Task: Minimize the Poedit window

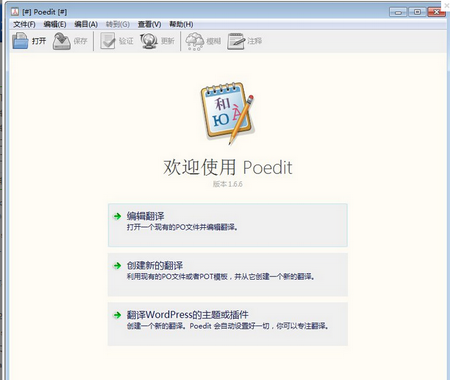Action: coord(398,12)
